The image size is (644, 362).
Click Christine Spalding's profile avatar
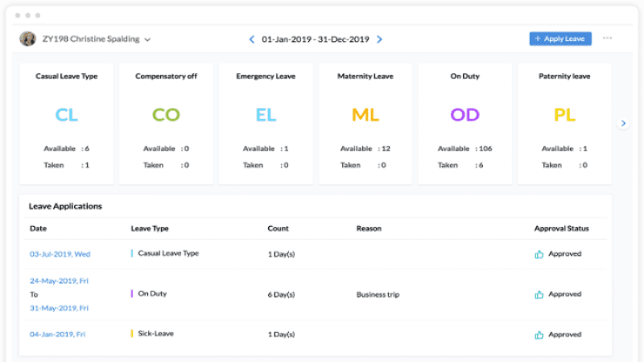pyautogui.click(x=27, y=39)
